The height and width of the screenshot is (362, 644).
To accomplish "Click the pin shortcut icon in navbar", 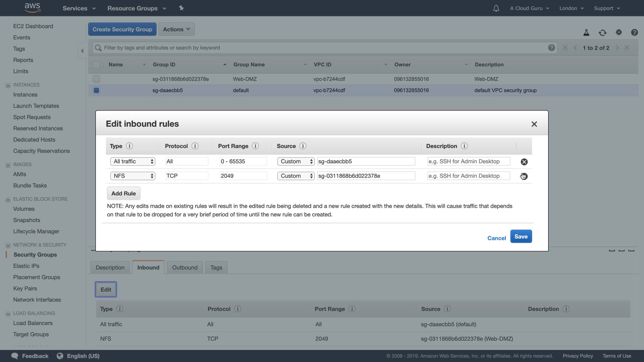I will [x=181, y=8].
